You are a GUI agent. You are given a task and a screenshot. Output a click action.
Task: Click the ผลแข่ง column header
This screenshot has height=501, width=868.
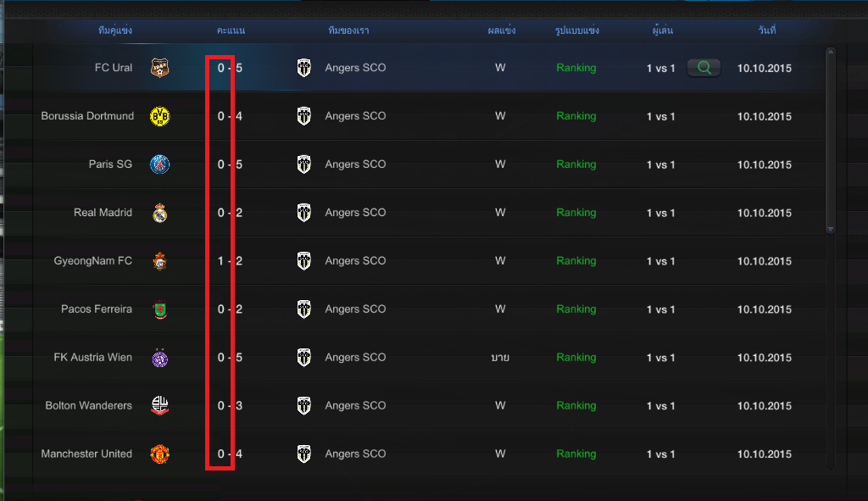pyautogui.click(x=502, y=31)
